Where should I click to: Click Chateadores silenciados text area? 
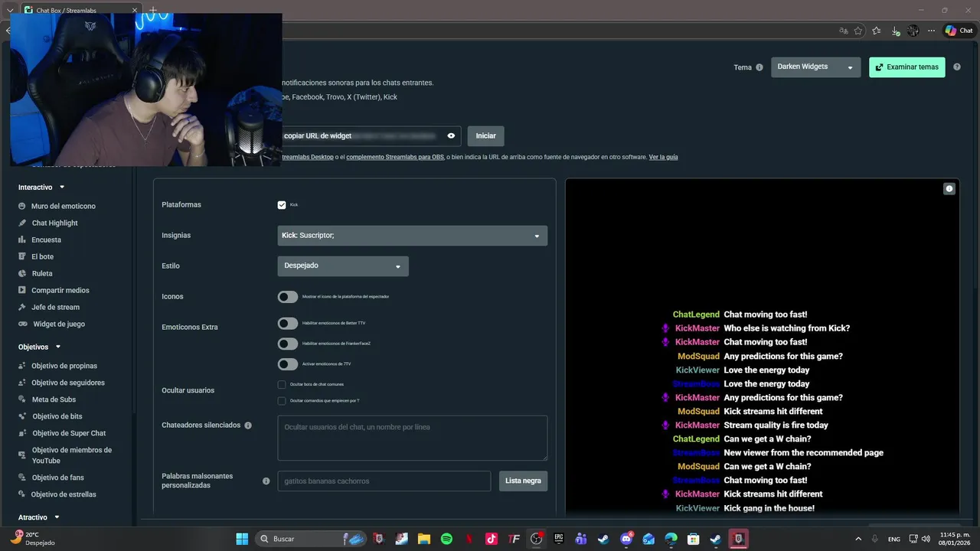[x=412, y=438]
